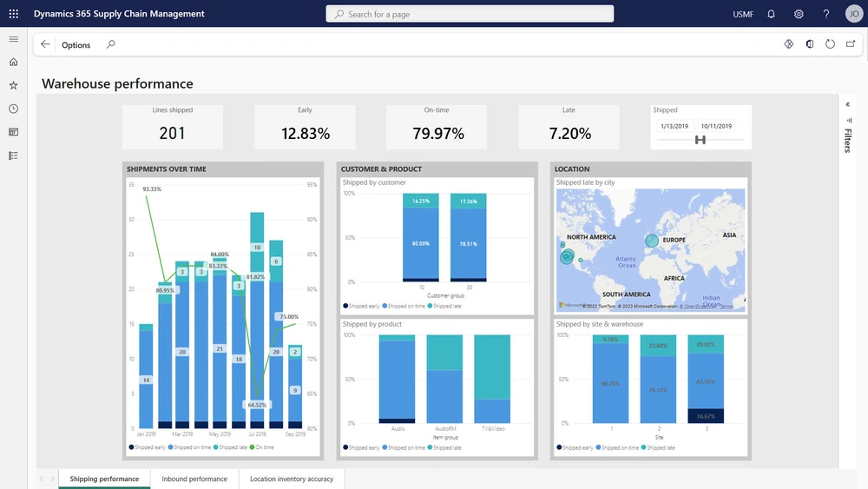Select Shipping performance tab
The height and width of the screenshot is (489, 868).
[104, 479]
